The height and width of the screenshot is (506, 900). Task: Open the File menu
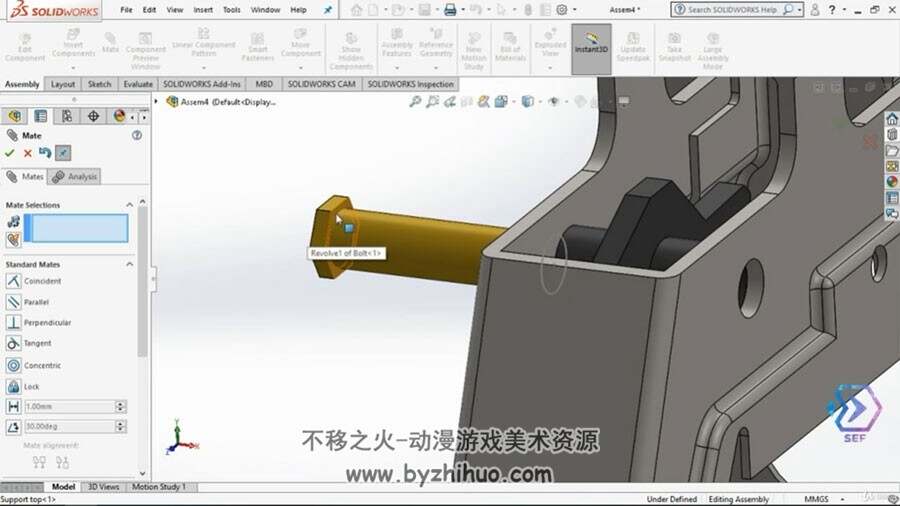point(126,10)
